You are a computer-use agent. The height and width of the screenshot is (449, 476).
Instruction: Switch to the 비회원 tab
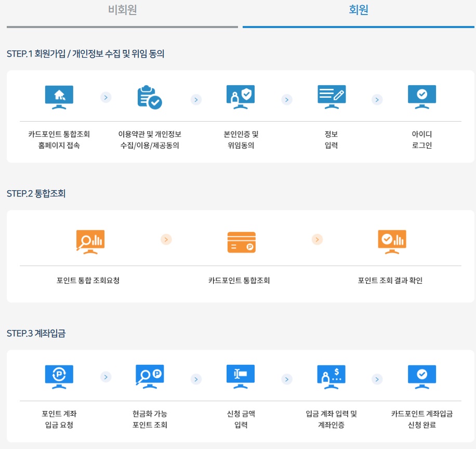(x=122, y=14)
